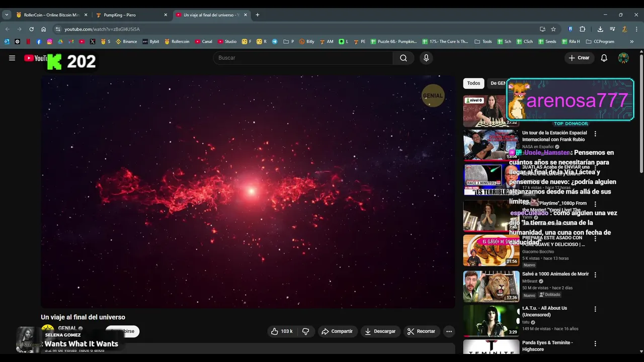Image resolution: width=644 pixels, height=362 pixels.
Task: Open the t.A.T.u. All About Us thumbnail
Action: coord(491,320)
